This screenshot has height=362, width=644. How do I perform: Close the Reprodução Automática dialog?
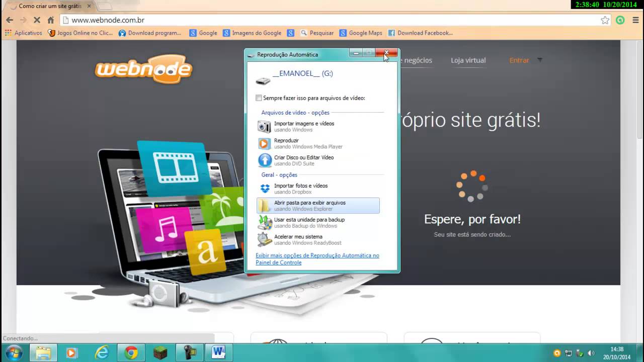386,53
